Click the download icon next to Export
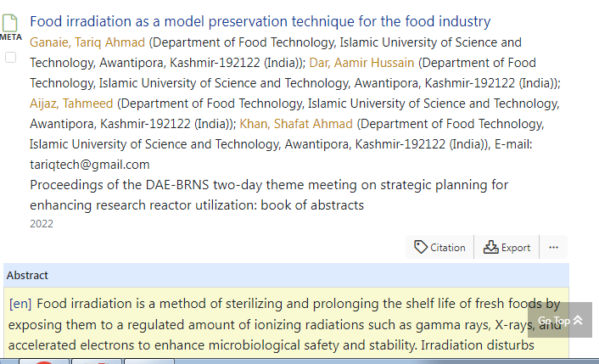 click(x=490, y=247)
